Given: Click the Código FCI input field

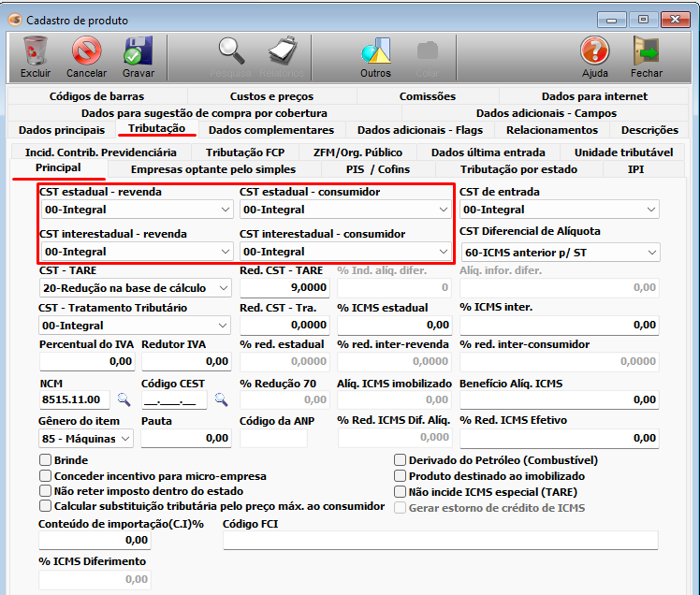Looking at the screenshot, I should tap(440, 540).
